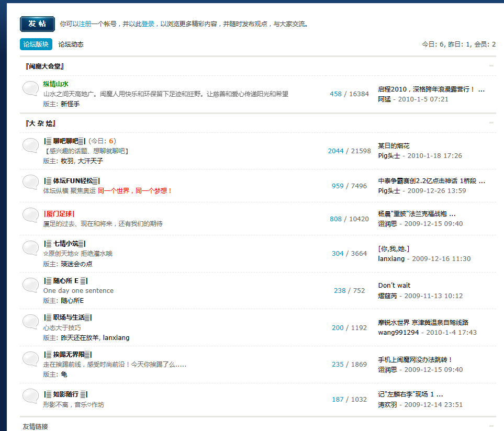Open poster Pig头士 in 体坛FUN轻松 row
This screenshot has width=504, height=431.
pos(389,191)
